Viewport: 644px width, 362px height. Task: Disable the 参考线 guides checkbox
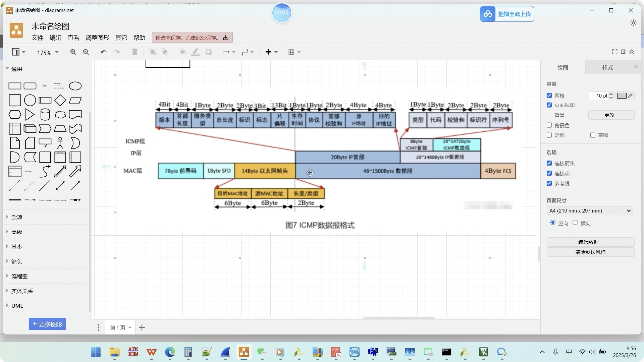point(549,183)
